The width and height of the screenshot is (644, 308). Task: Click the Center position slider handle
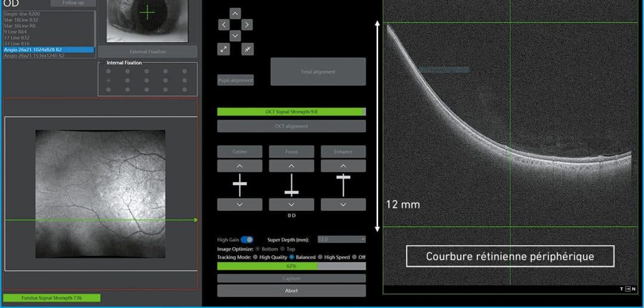240,183
